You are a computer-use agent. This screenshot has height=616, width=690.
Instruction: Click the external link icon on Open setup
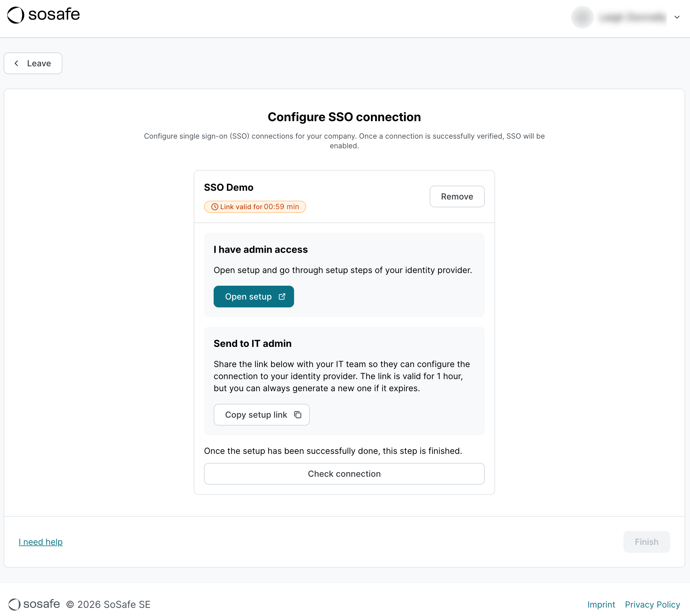(282, 297)
